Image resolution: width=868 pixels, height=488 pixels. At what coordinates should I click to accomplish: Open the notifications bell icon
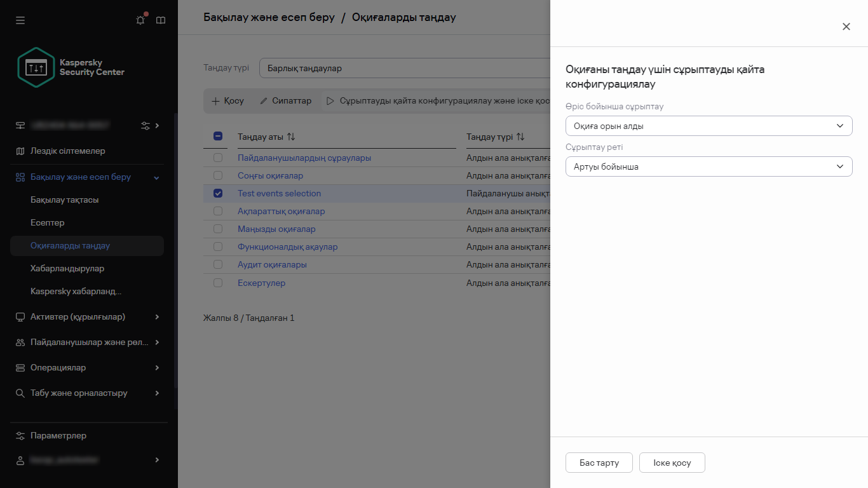pyautogui.click(x=140, y=20)
